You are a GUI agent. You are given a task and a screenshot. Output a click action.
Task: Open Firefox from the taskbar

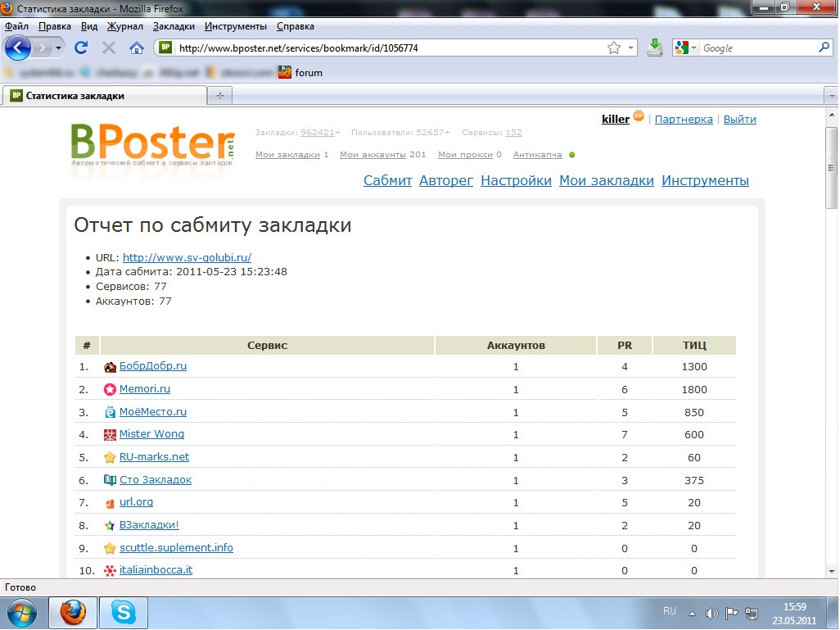click(x=73, y=612)
